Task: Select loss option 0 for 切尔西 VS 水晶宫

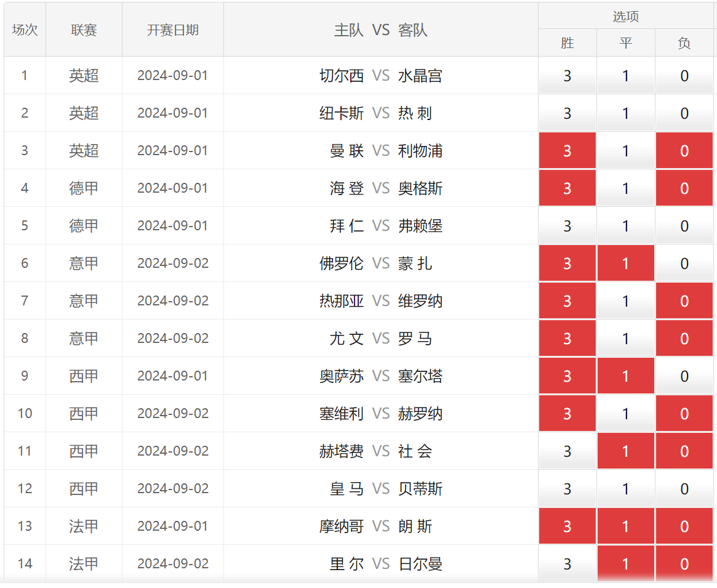Action: [684, 76]
